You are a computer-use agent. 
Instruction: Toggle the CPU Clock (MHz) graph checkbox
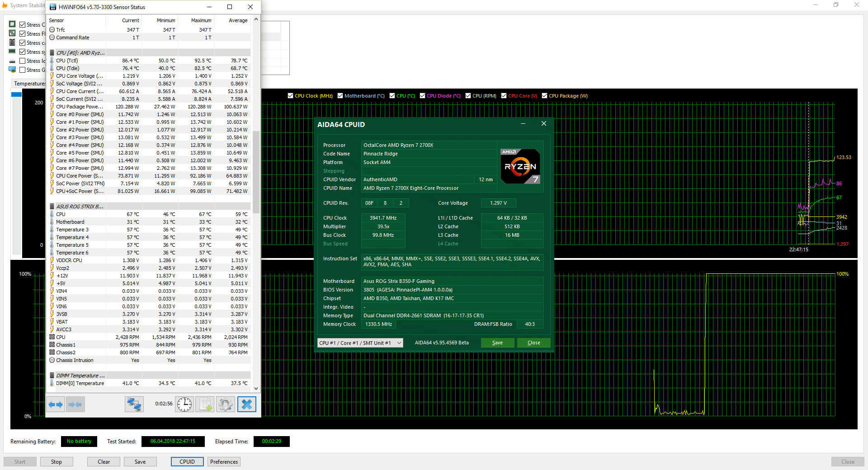[x=291, y=96]
